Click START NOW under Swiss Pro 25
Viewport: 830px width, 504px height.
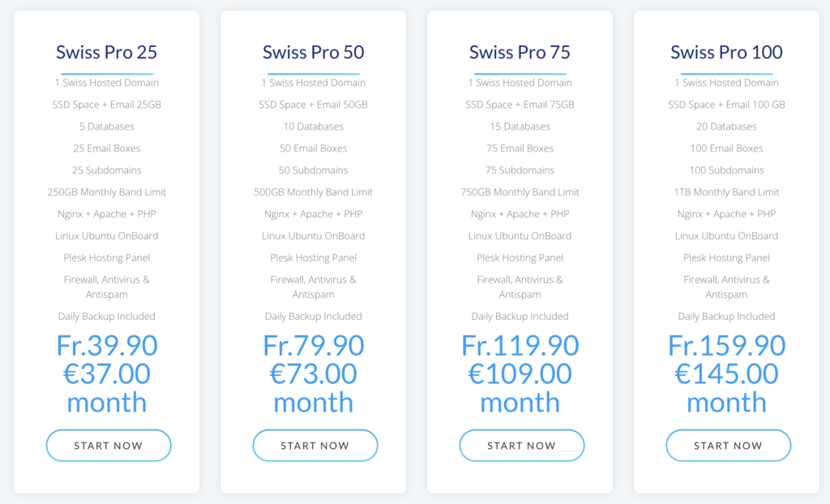109,445
